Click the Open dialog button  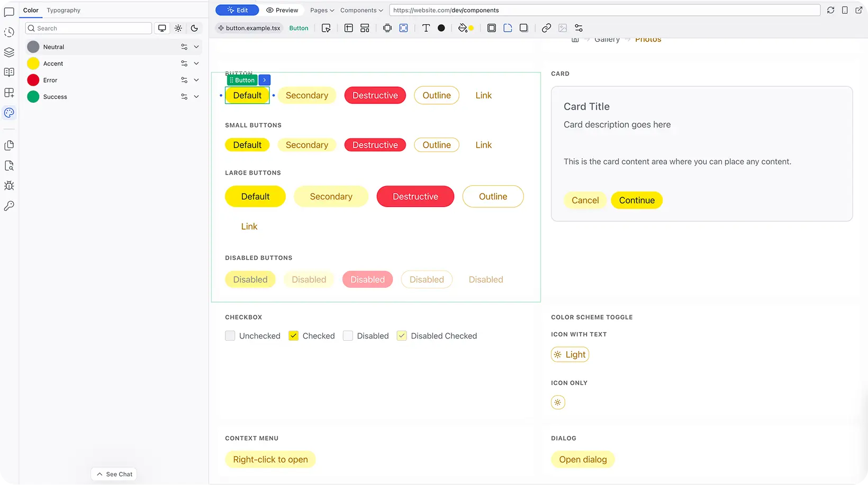point(583,460)
